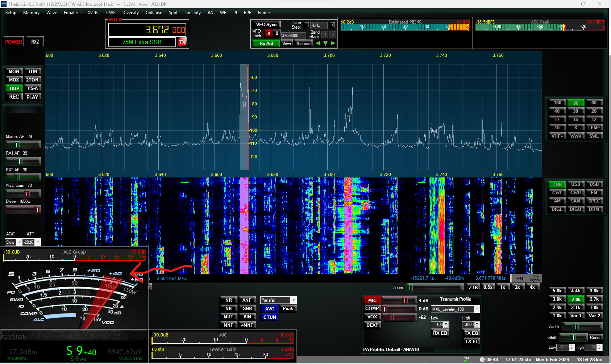
Task: Enable the VOX button
Action: pos(372,317)
